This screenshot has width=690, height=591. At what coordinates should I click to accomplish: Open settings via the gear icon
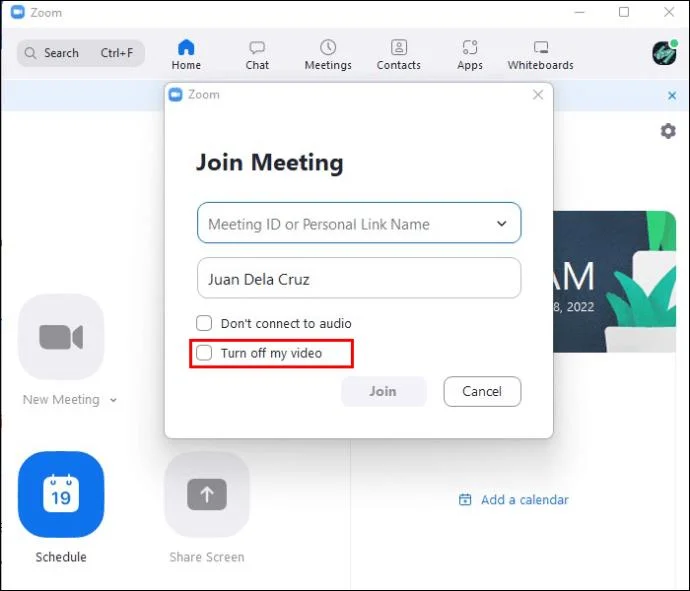pos(668,131)
